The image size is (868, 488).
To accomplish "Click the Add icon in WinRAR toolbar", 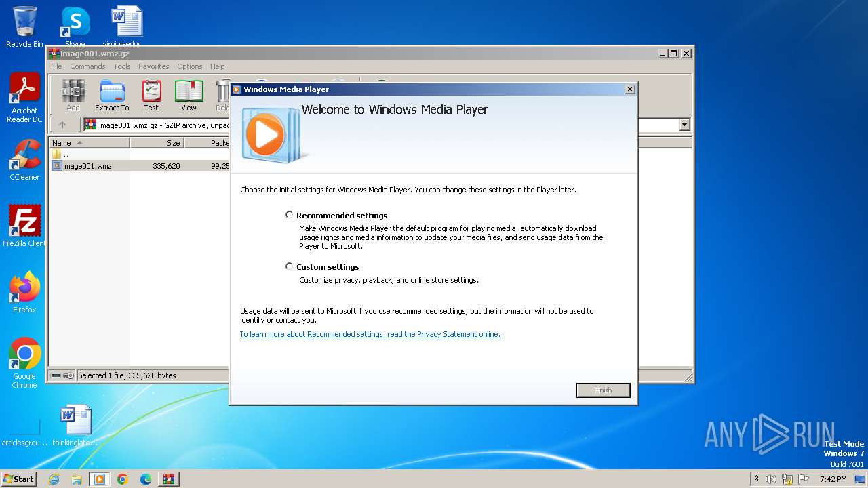I will pyautogui.click(x=73, y=96).
